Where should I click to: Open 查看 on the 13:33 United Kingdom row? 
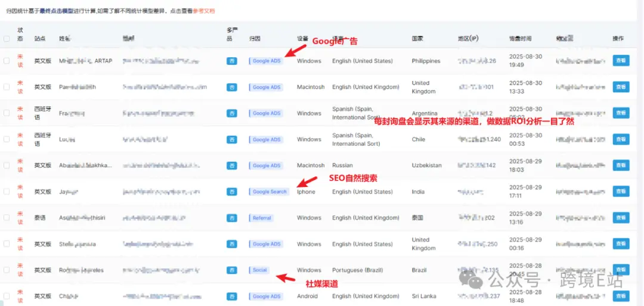click(621, 87)
